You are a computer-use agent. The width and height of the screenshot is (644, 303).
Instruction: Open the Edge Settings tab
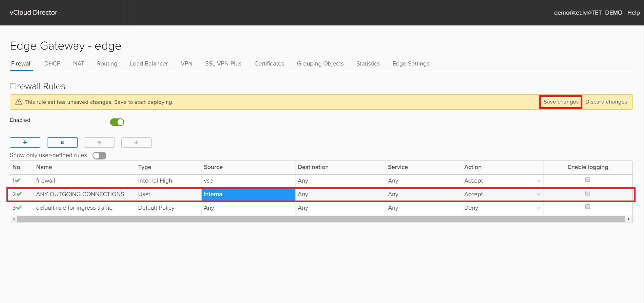pos(411,63)
